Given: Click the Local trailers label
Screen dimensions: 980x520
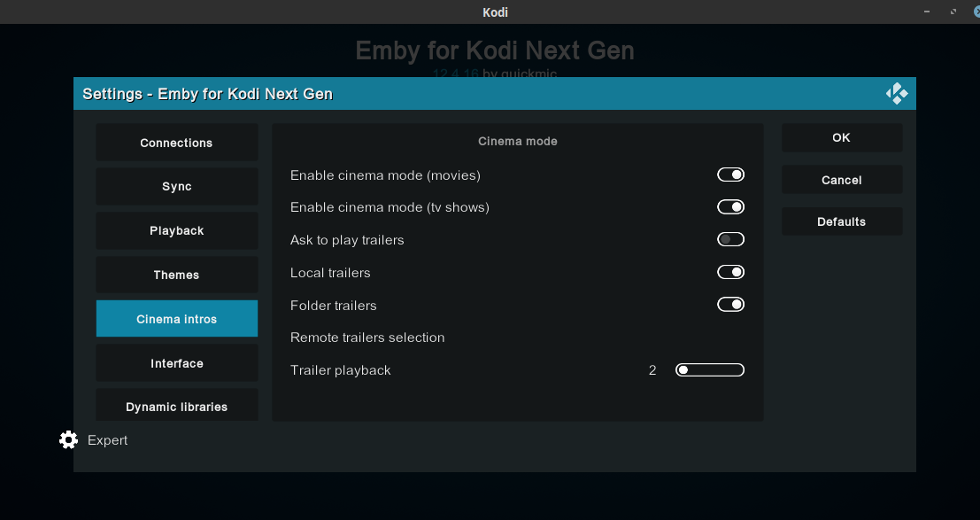Looking at the screenshot, I should tap(330, 273).
